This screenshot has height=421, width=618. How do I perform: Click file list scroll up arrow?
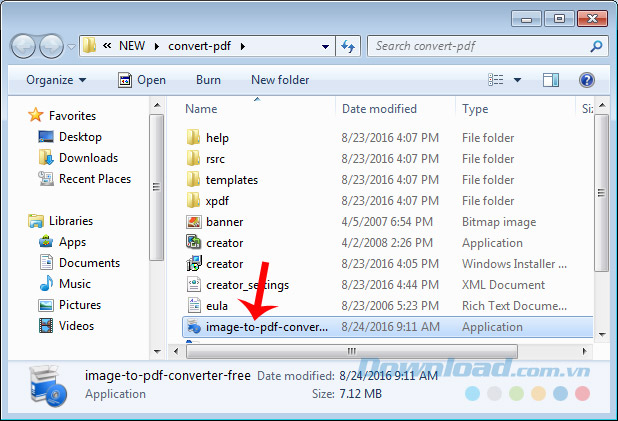(x=602, y=105)
